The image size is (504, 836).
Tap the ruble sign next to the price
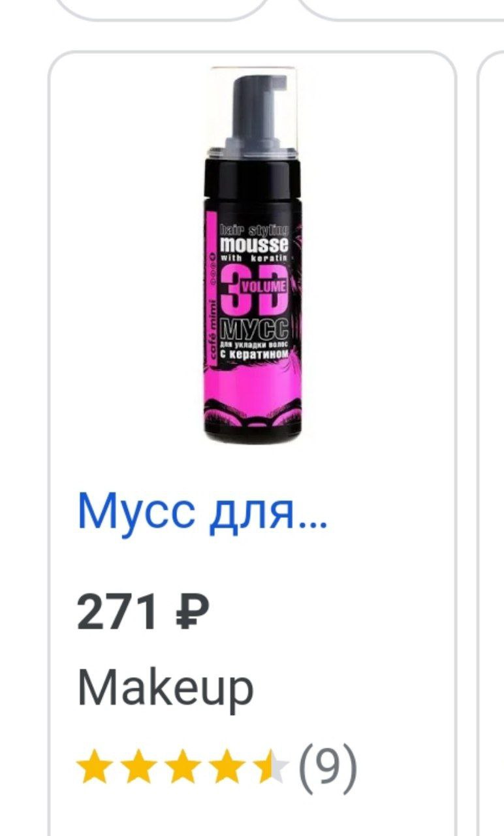tap(193, 613)
